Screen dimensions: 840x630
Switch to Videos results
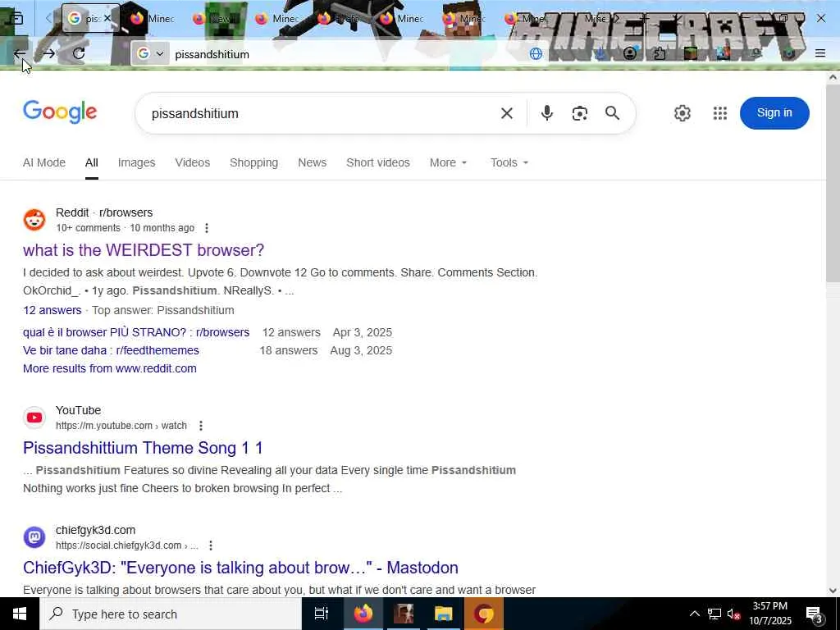pyautogui.click(x=192, y=162)
